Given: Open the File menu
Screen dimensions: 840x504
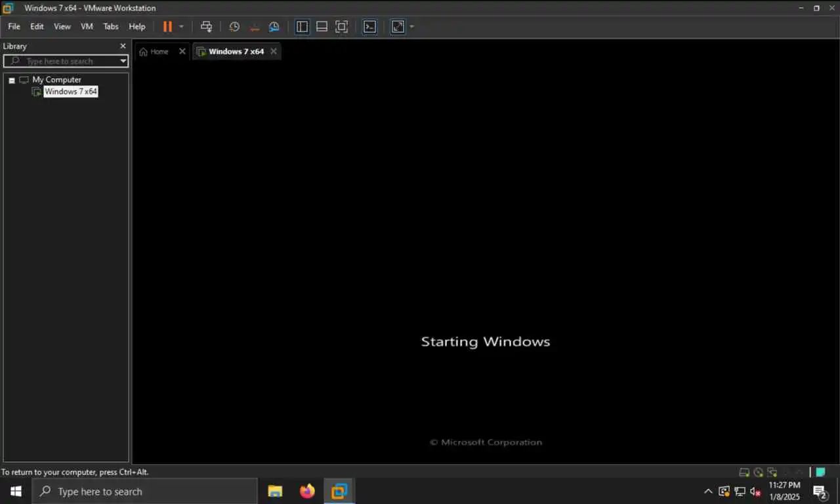Looking at the screenshot, I should (x=14, y=27).
